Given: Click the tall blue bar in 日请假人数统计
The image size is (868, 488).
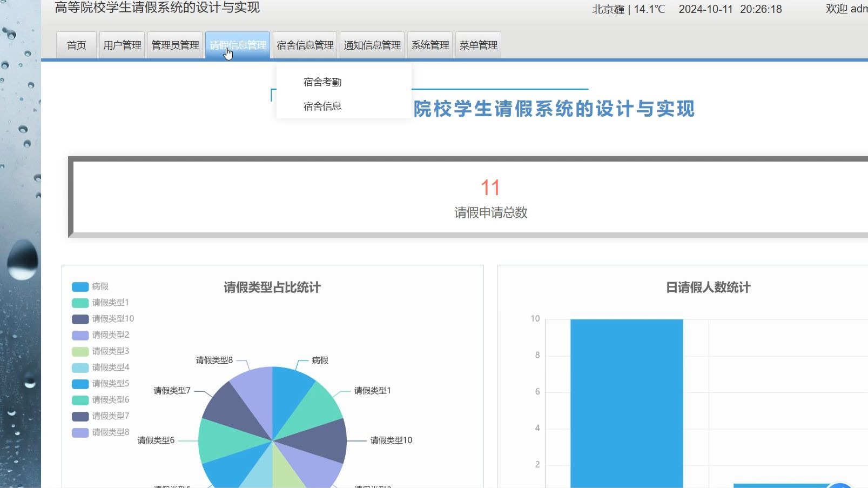Looking at the screenshot, I should [627, 400].
